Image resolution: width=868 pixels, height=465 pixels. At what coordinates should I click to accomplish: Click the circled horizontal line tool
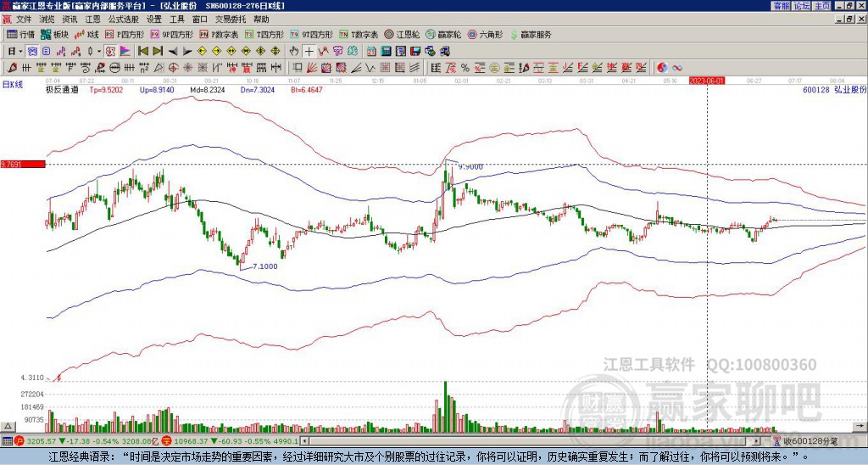tap(114, 68)
